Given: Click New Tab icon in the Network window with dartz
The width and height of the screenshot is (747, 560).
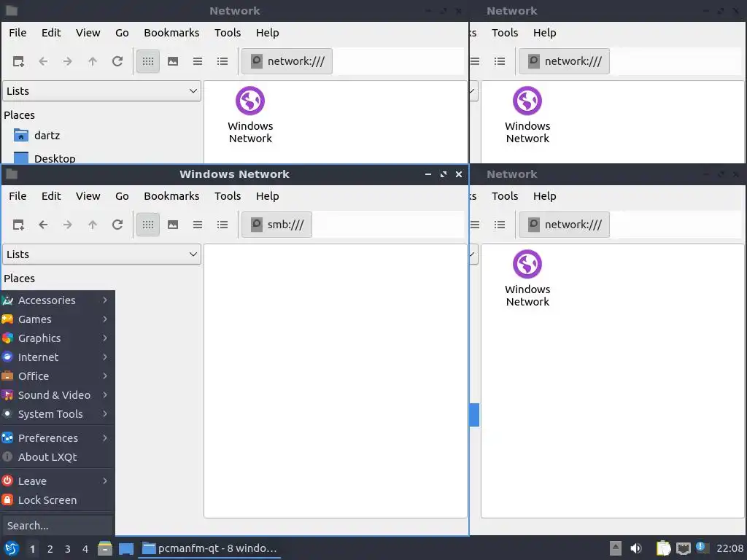Looking at the screenshot, I should pos(18,61).
